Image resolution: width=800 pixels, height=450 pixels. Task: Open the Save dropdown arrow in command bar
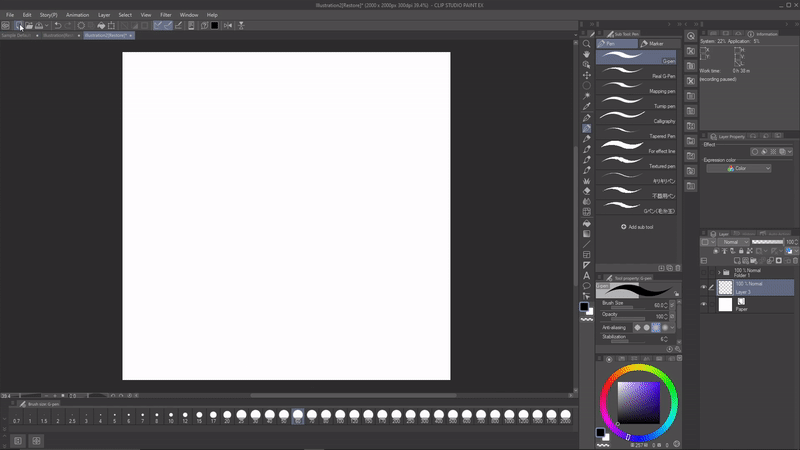pyautogui.click(x=46, y=26)
